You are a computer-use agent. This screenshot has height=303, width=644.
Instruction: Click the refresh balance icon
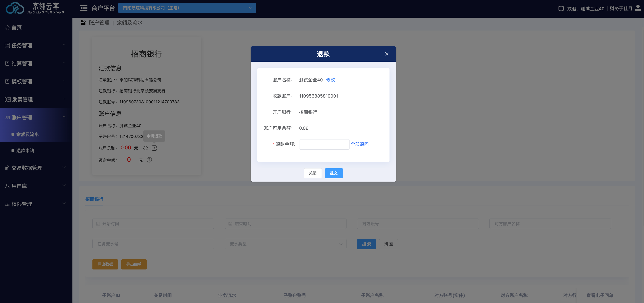[145, 148]
